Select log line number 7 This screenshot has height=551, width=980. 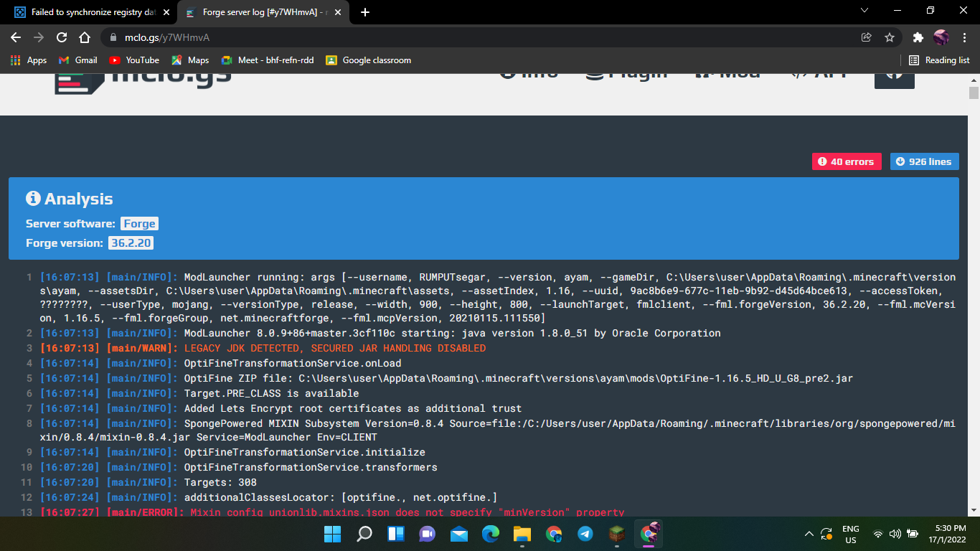tap(29, 408)
